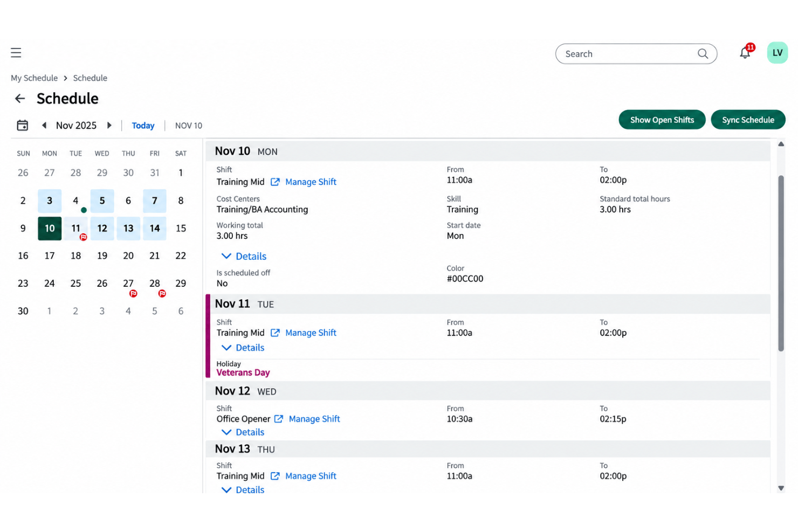
Task: Open external link icon for Nov 11 shift
Action: click(275, 333)
